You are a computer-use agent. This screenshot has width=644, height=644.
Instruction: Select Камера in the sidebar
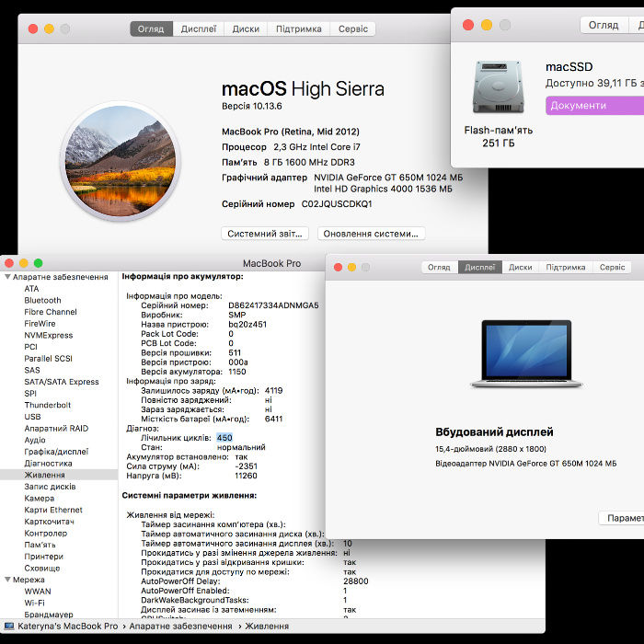[x=39, y=499]
